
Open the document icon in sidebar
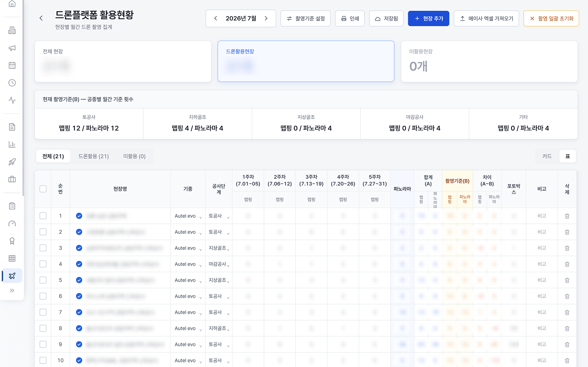point(12,127)
